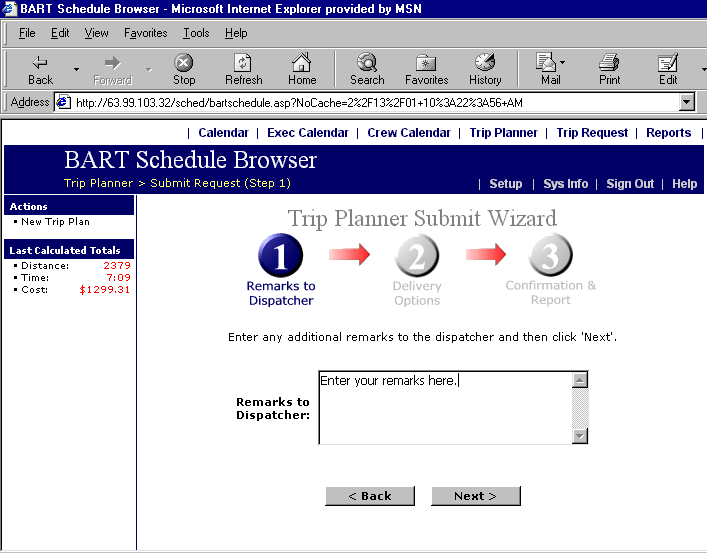This screenshot has height=553, width=707.
Task: Expand the Back button history dropdown arrow
Action: coord(76,69)
